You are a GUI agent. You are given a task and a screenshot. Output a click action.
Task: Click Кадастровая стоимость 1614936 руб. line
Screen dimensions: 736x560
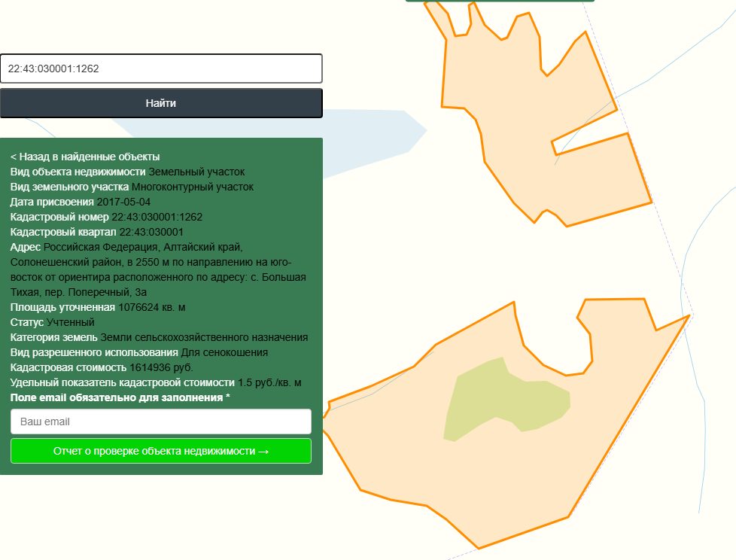(102, 367)
